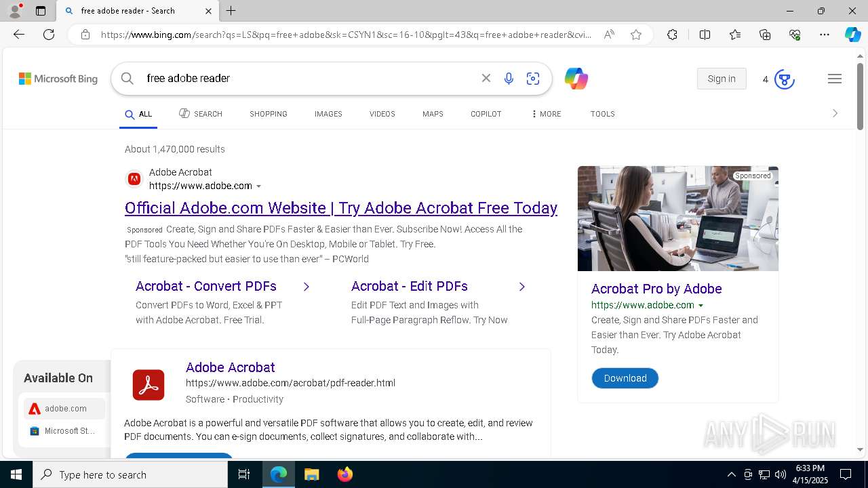868x488 pixels.
Task: Click the browser address bar URL
Action: 346,35
